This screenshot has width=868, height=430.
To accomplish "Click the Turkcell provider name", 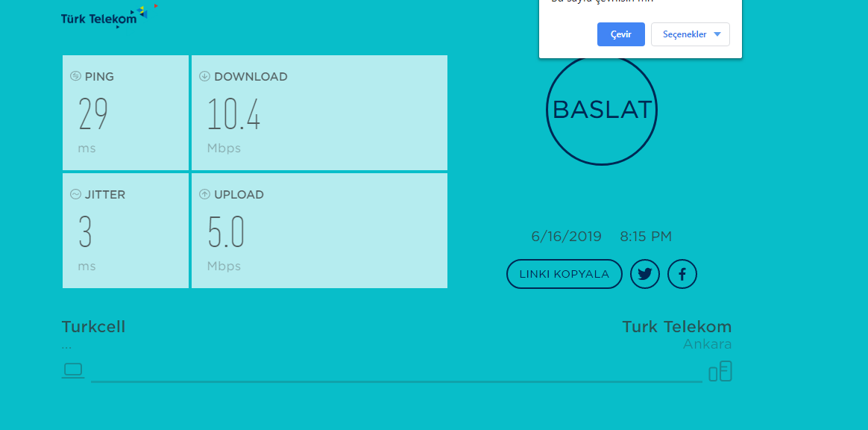I will coord(93,327).
